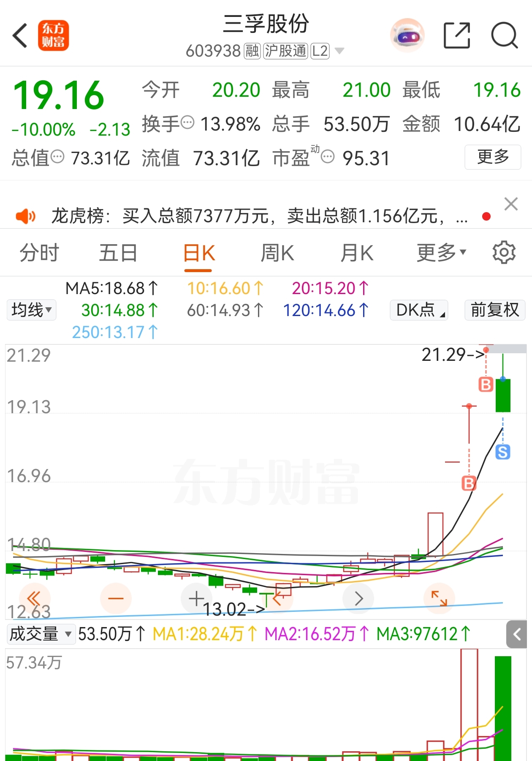Image resolution: width=532 pixels, height=761 pixels.
Task: Tap the plus zoom-in icon
Action: point(196,598)
